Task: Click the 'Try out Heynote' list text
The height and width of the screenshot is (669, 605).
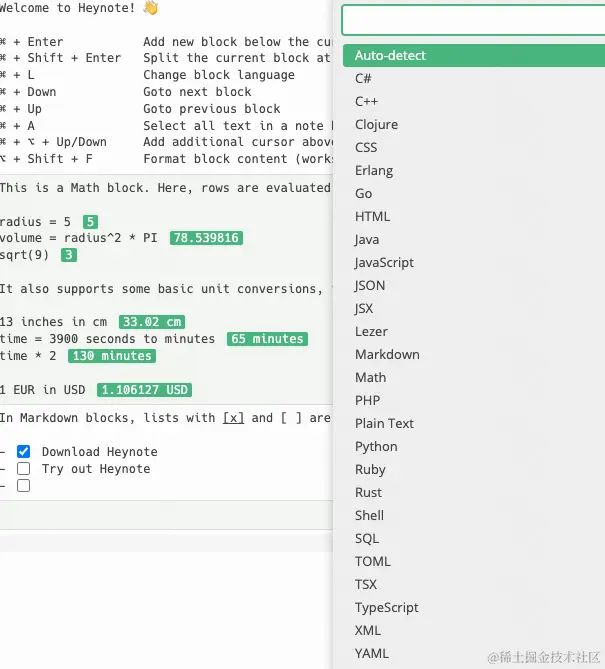Action: tap(96, 469)
